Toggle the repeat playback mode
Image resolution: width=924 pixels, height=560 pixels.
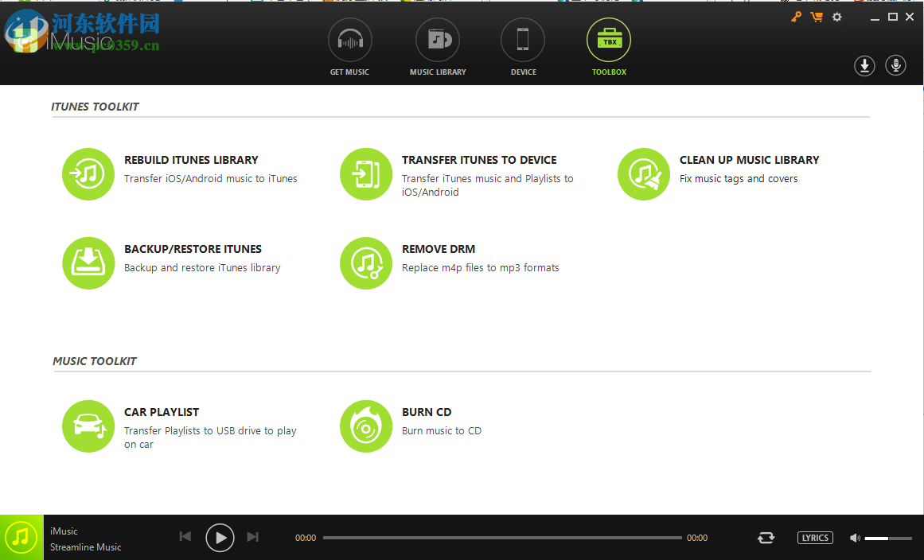point(766,538)
